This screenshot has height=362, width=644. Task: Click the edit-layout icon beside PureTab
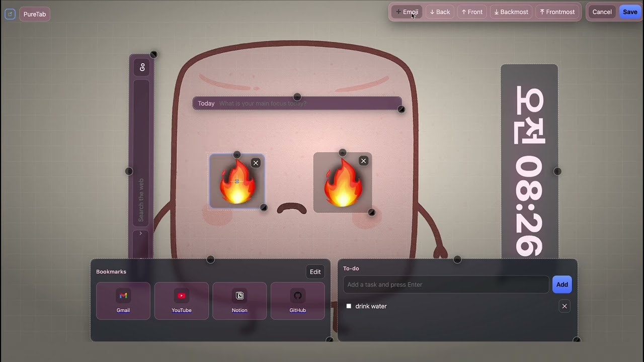click(10, 14)
